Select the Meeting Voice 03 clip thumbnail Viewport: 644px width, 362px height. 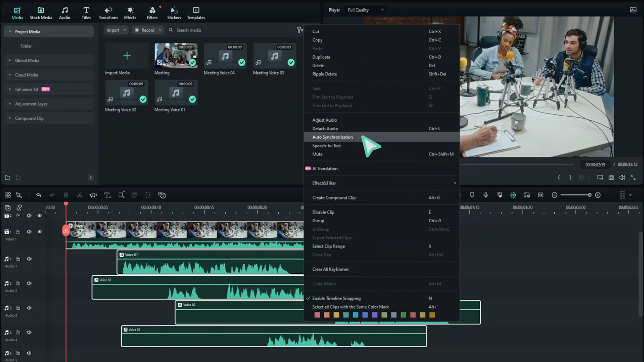tap(275, 56)
